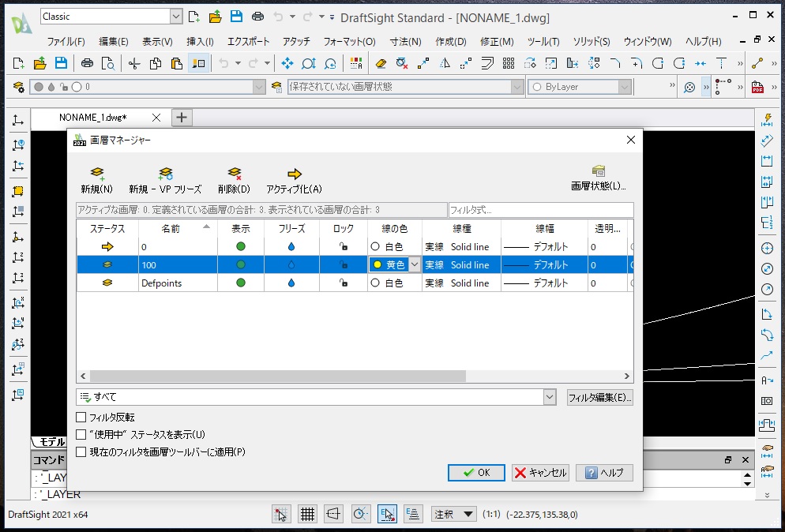The image size is (785, 532).
Task: Click the Save icon in the main toolbar
Action: 61,63
